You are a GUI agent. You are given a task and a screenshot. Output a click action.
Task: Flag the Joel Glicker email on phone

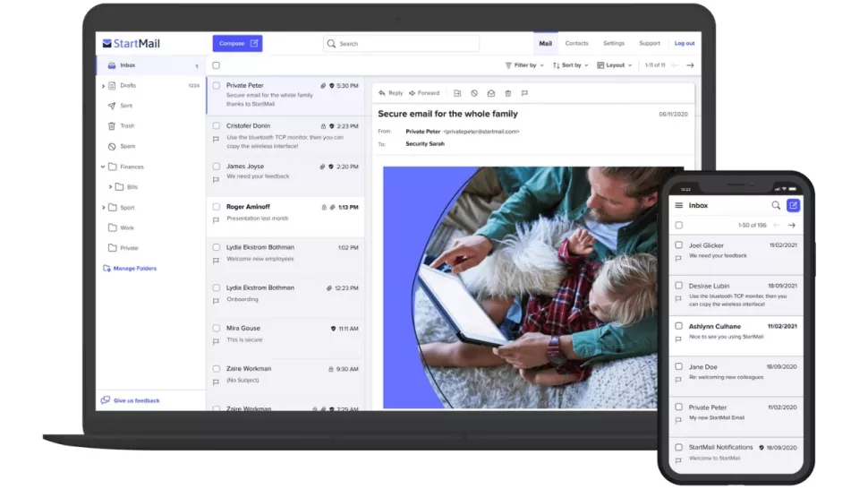point(678,259)
